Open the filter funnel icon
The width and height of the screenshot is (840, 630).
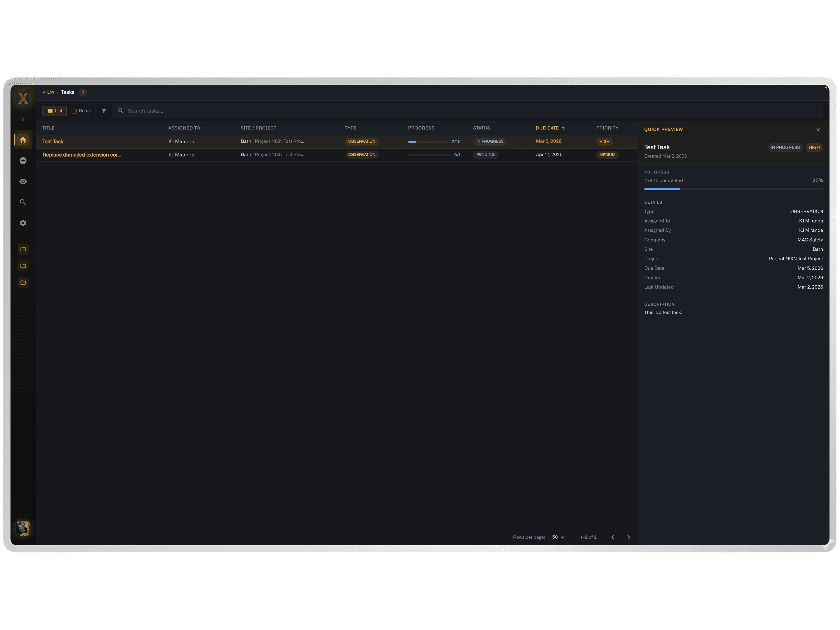[x=104, y=111]
